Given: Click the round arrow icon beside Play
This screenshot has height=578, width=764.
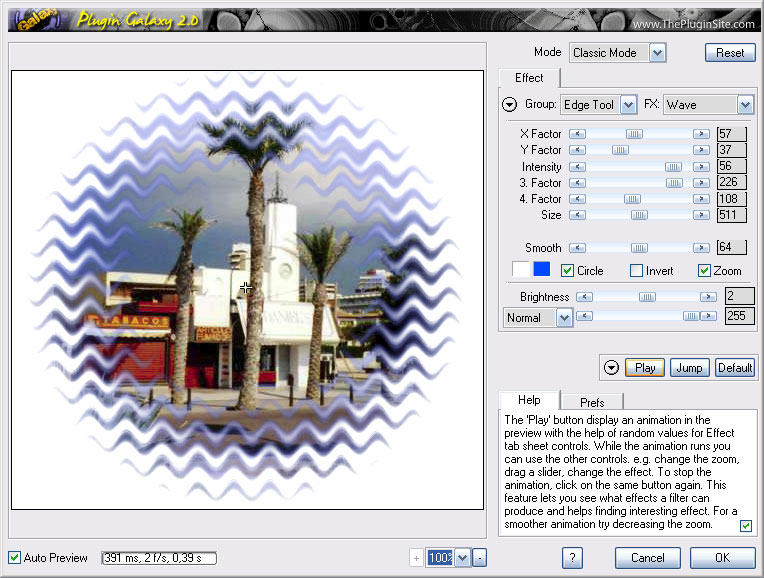Looking at the screenshot, I should 611,367.
